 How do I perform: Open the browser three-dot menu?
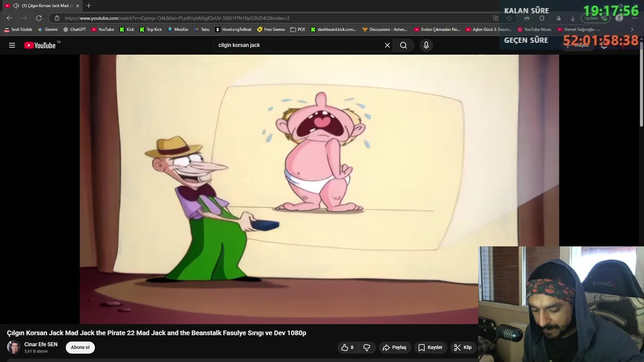pyautogui.click(x=634, y=18)
